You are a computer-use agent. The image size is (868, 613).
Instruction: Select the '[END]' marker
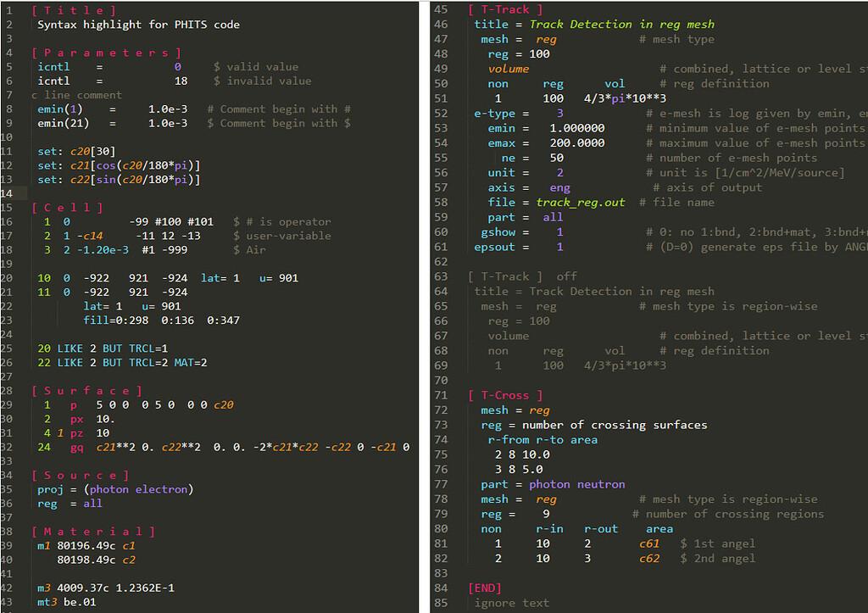coord(484,588)
